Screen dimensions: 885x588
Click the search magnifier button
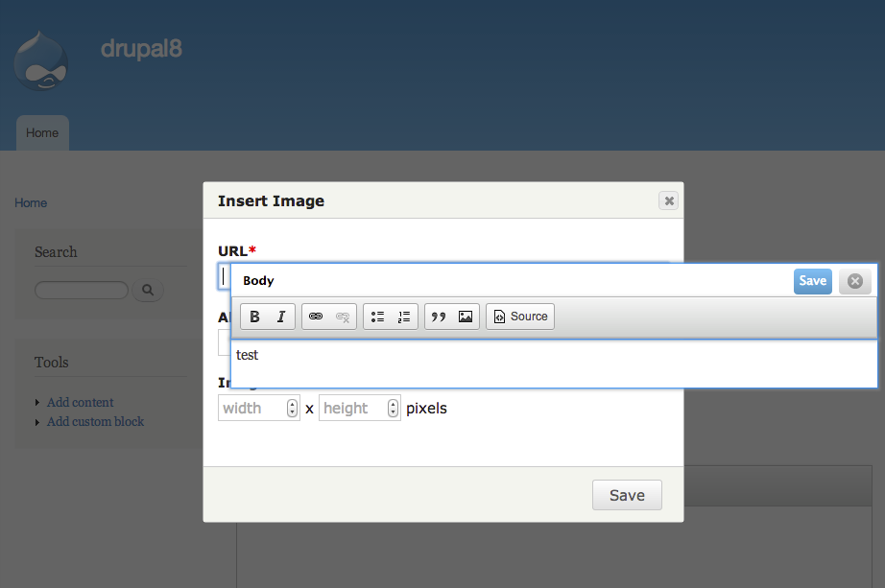(x=148, y=290)
